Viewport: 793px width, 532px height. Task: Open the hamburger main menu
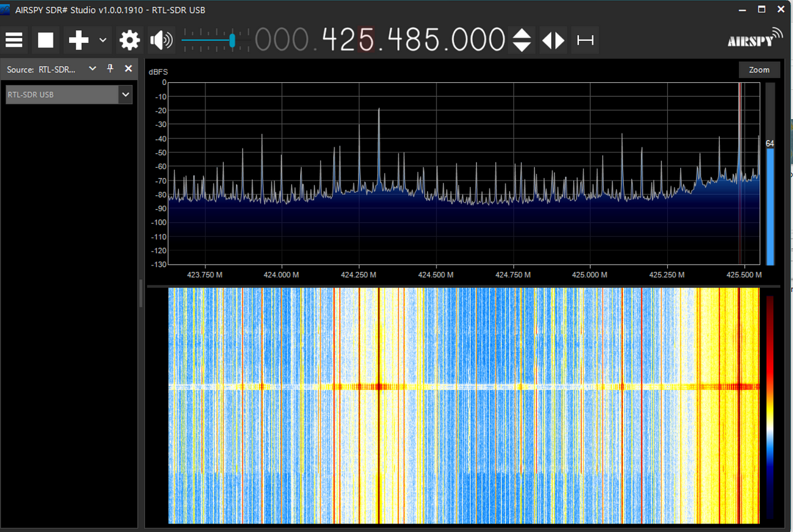pyautogui.click(x=14, y=40)
